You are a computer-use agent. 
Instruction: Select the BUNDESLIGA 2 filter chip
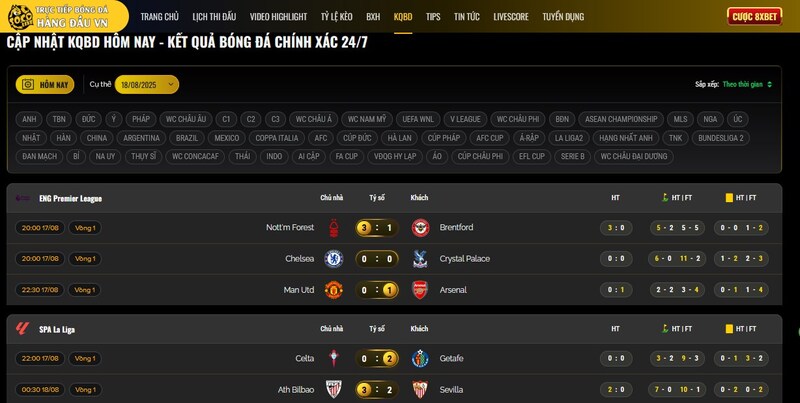pos(720,138)
